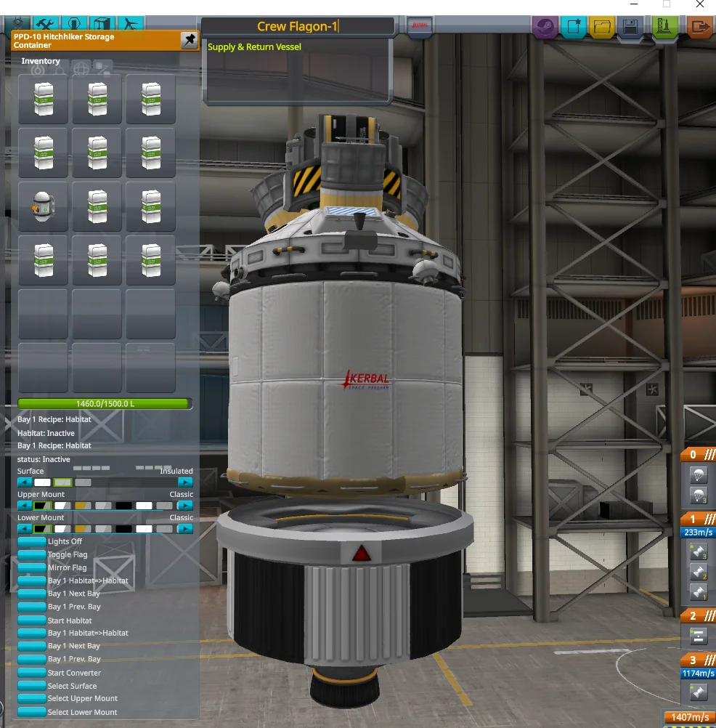Click the stage 2 header
Viewport: 716px width, 728px height.
[x=699, y=615]
